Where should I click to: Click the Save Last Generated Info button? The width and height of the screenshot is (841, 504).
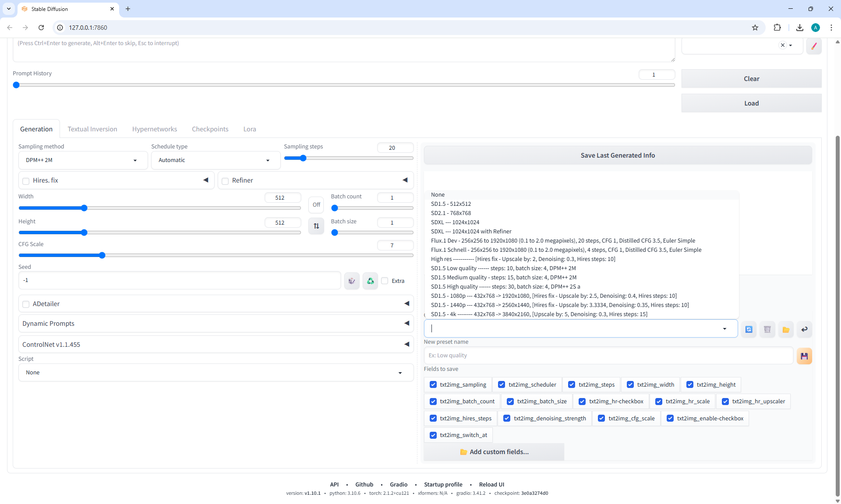(618, 155)
